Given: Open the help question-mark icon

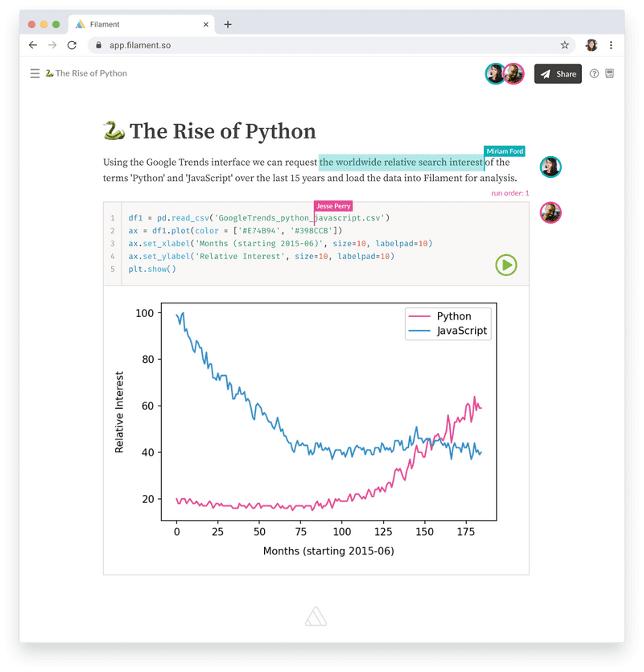Looking at the screenshot, I should click(593, 73).
